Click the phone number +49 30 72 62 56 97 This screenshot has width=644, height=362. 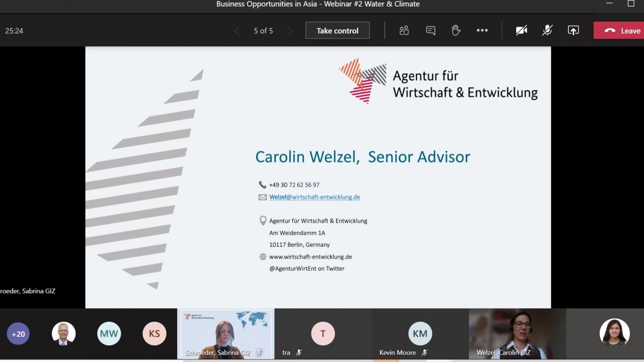[294, 185]
